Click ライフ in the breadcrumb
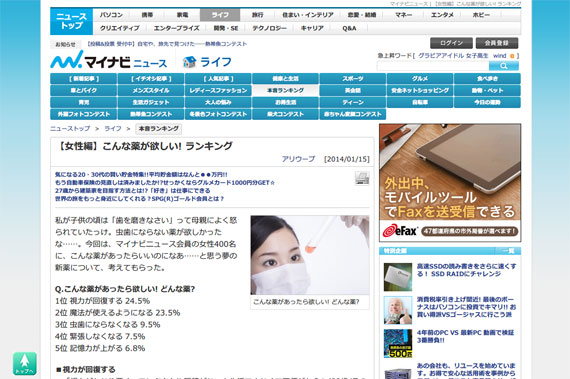 (x=113, y=129)
